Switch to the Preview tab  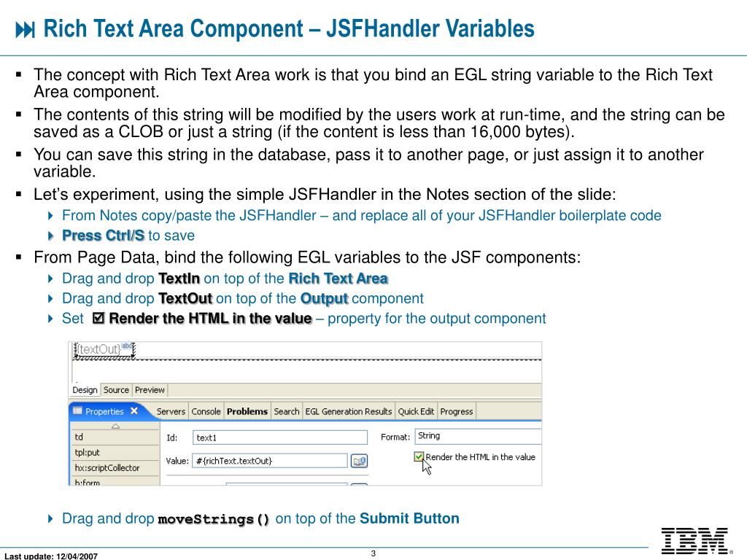[x=150, y=390]
